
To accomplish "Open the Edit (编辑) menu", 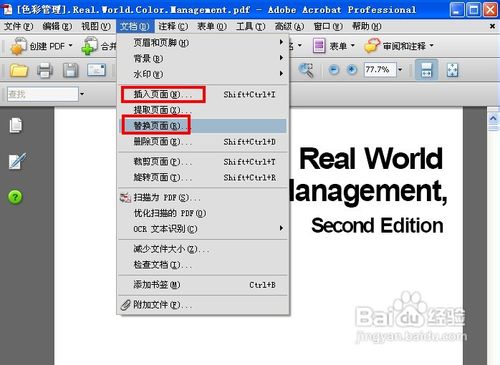I will click(57, 26).
